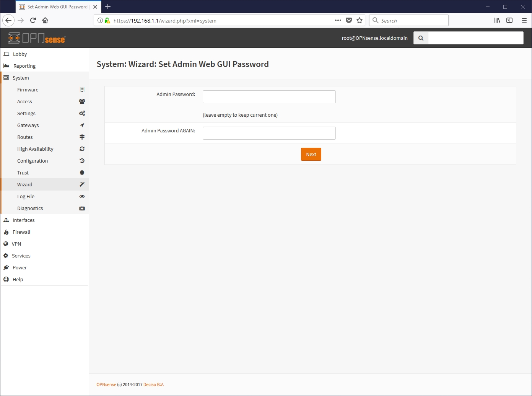The height and width of the screenshot is (396, 532).
Task: Expand the Firewall menu
Action: pos(21,232)
